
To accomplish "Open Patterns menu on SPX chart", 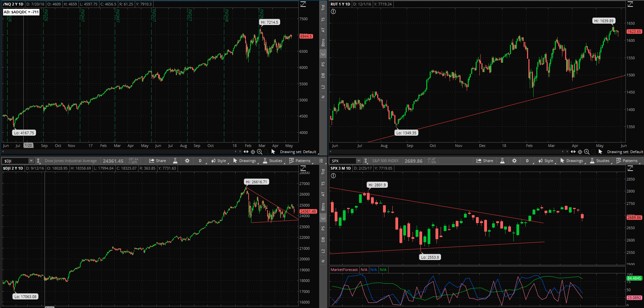I will (627, 161).
